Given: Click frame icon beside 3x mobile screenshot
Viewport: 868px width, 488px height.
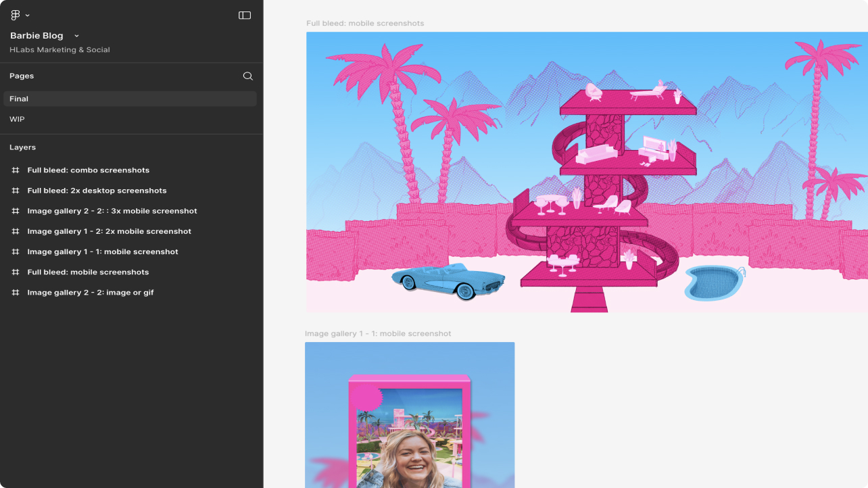Looking at the screenshot, I should [x=16, y=211].
